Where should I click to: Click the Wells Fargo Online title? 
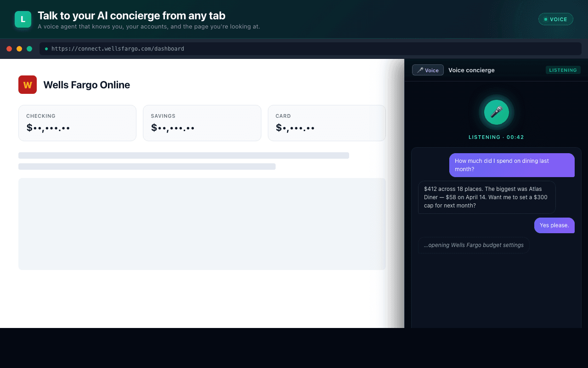click(x=86, y=85)
